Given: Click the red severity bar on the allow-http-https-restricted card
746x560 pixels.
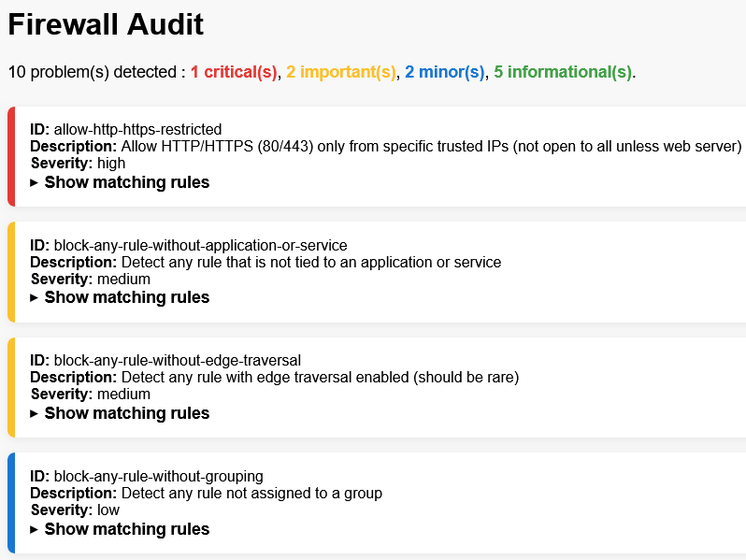Looking at the screenshot, I should (x=11, y=156).
